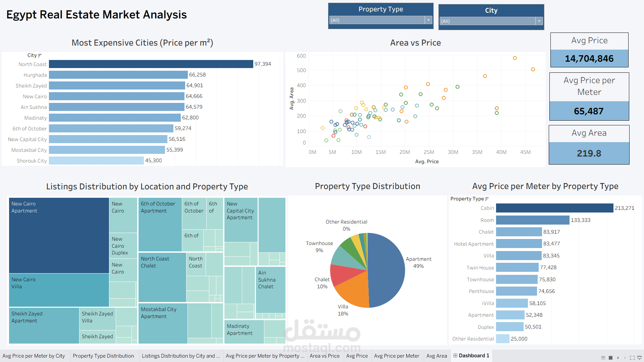Switch to the Area vs Price tab

[x=324, y=356]
